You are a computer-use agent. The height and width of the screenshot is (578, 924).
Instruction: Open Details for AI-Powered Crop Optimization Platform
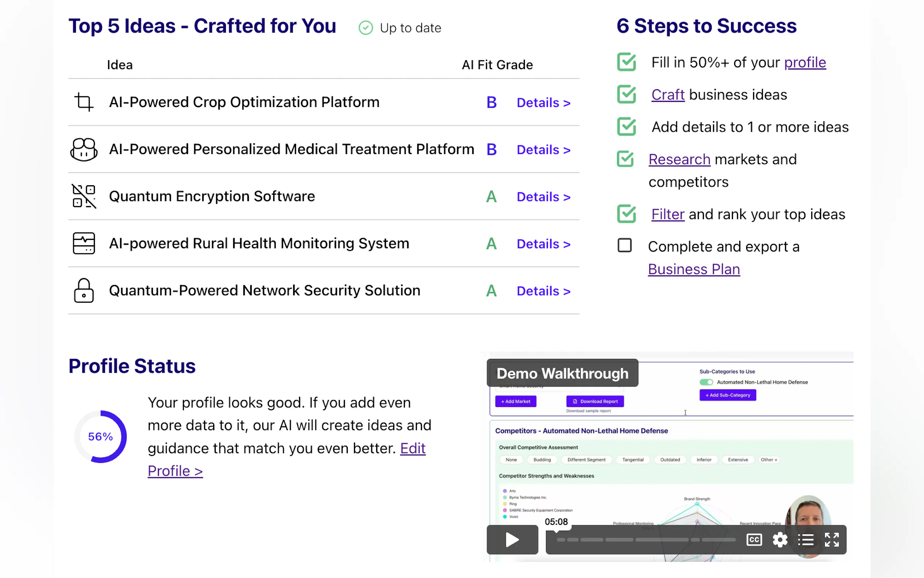[x=543, y=103]
